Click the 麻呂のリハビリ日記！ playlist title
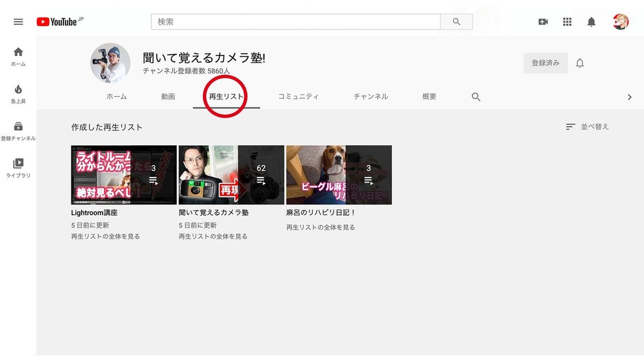Viewport: 644px width, 362px height. pyautogui.click(x=321, y=212)
